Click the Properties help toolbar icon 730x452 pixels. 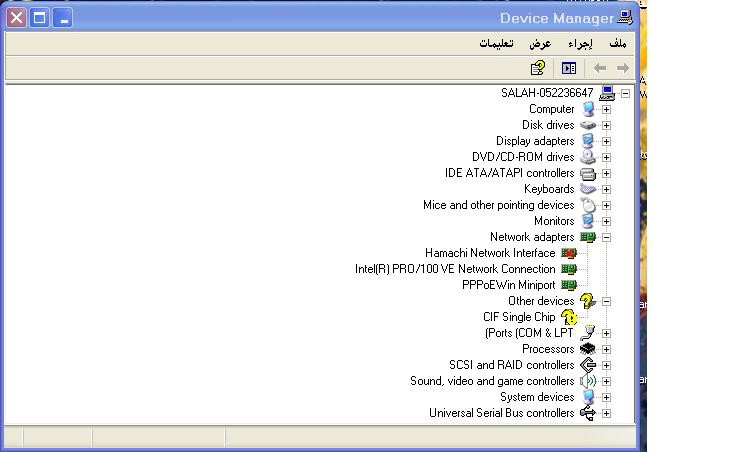click(x=538, y=68)
